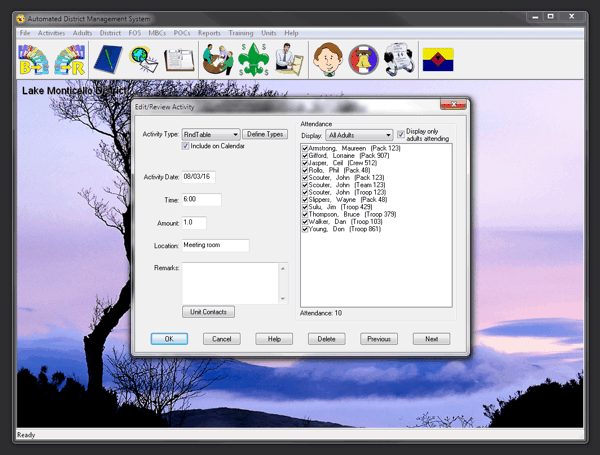Click the Cancel button
The width and height of the screenshot is (600, 455).
click(x=222, y=339)
